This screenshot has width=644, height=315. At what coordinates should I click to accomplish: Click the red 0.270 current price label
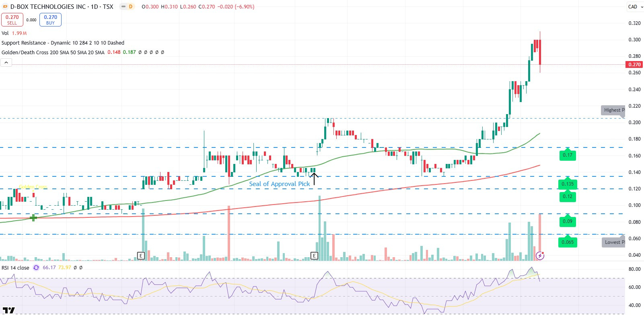coord(634,64)
